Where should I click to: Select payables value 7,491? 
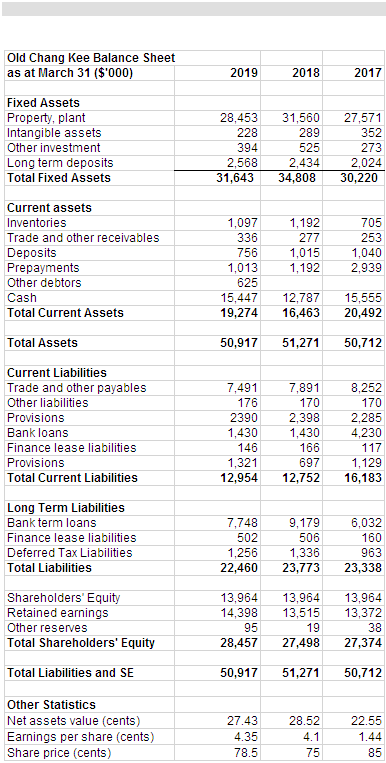[243, 388]
